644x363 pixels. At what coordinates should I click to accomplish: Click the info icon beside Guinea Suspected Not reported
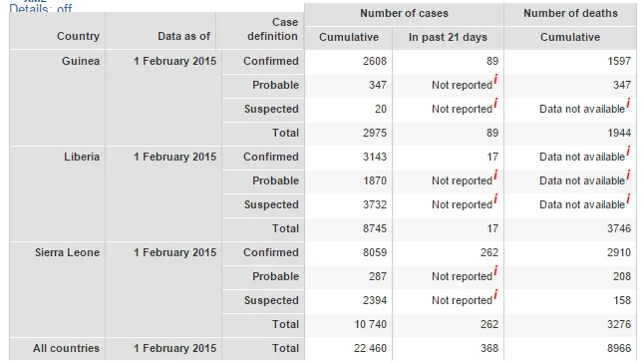click(x=495, y=103)
